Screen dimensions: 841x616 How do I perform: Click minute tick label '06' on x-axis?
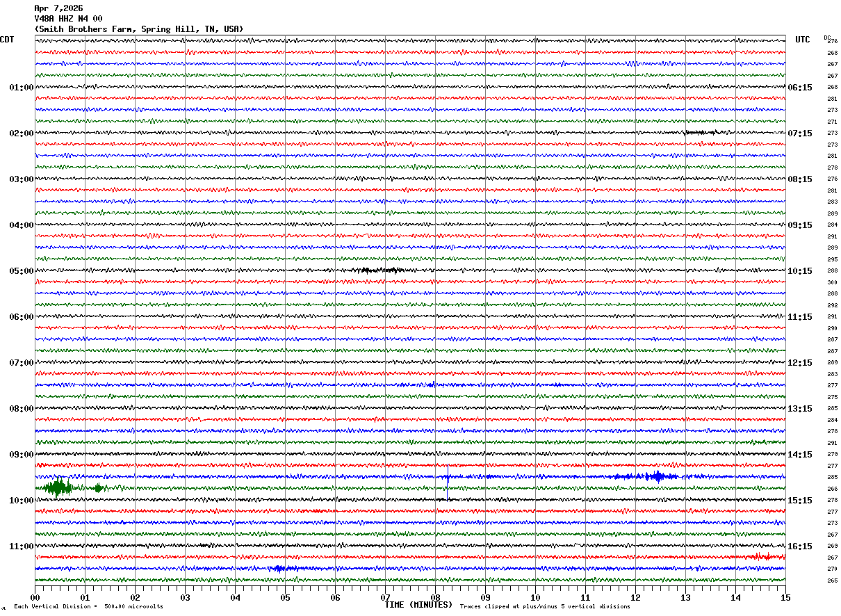335,597
